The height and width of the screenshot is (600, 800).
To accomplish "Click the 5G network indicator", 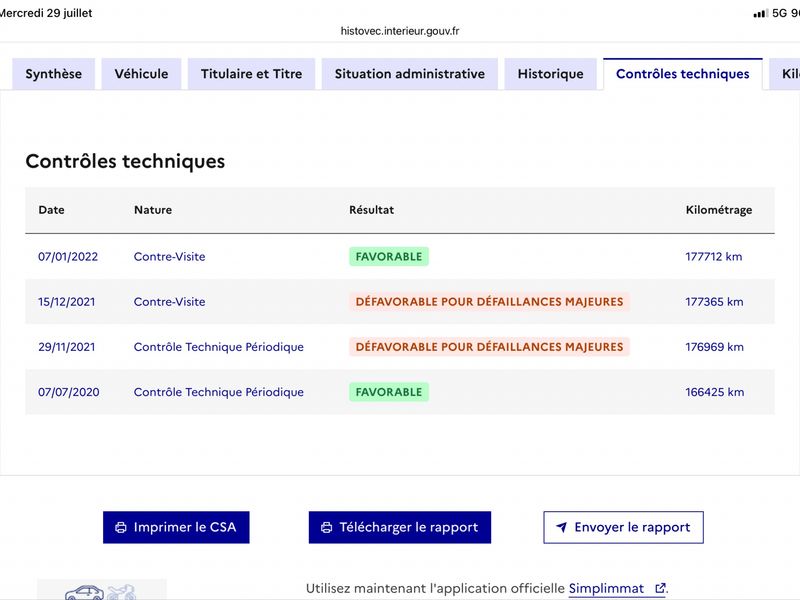I will tap(779, 13).
